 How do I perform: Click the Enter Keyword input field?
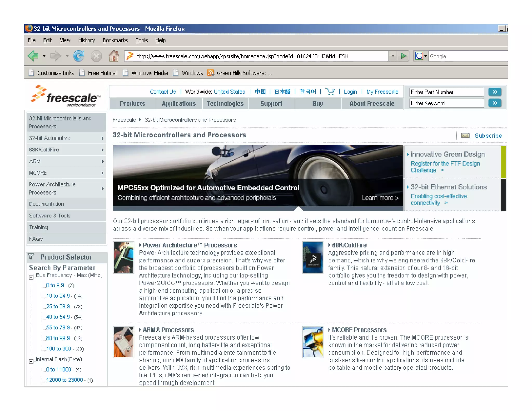click(x=446, y=103)
